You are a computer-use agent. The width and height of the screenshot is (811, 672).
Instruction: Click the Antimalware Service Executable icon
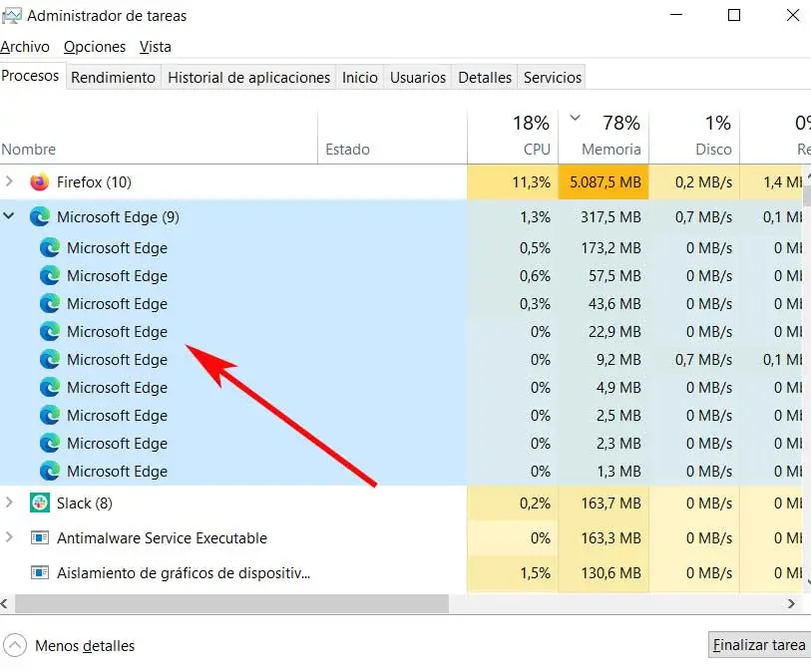point(40,538)
